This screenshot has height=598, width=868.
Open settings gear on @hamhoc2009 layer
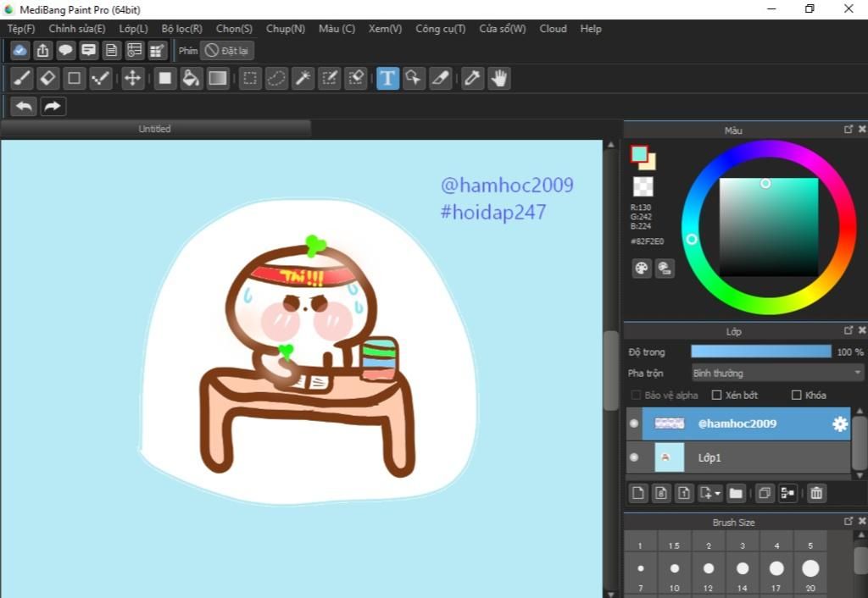(840, 424)
